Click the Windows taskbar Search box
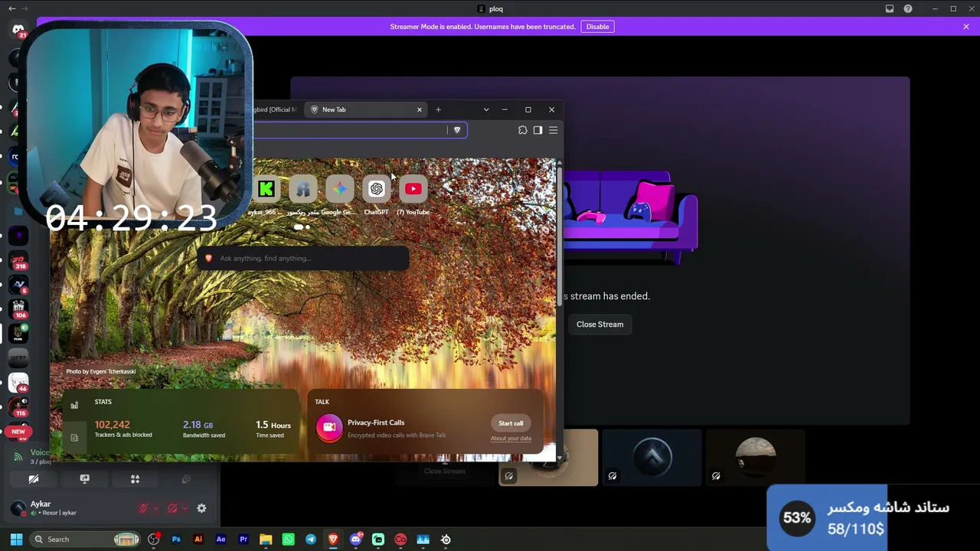Image resolution: width=980 pixels, height=551 pixels. pyautogui.click(x=84, y=540)
